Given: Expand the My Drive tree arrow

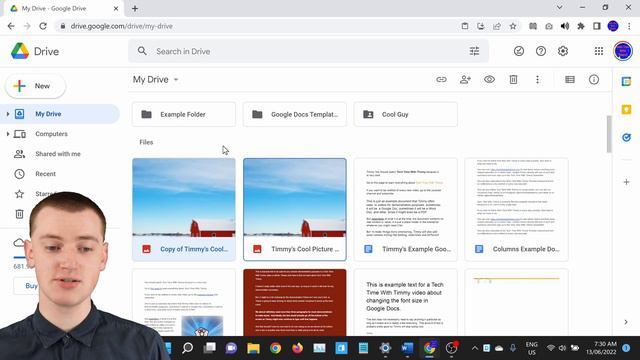Looking at the screenshot, I should point(8,114).
